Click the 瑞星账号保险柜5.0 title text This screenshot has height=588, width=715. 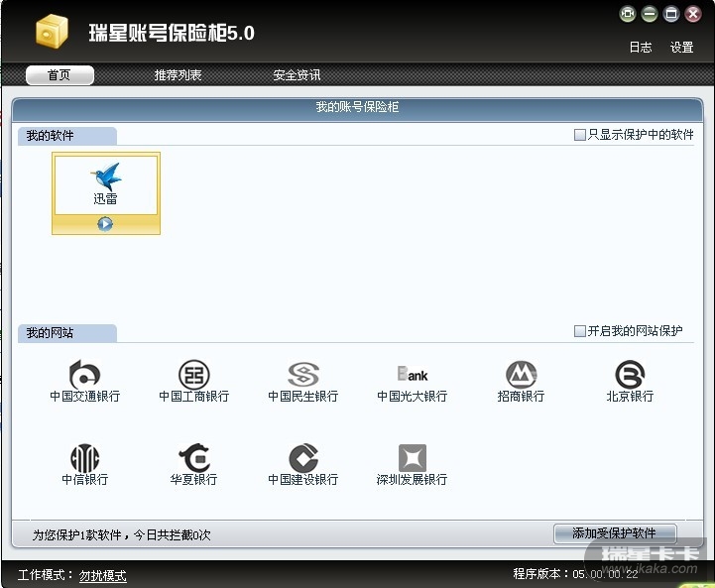[172, 33]
